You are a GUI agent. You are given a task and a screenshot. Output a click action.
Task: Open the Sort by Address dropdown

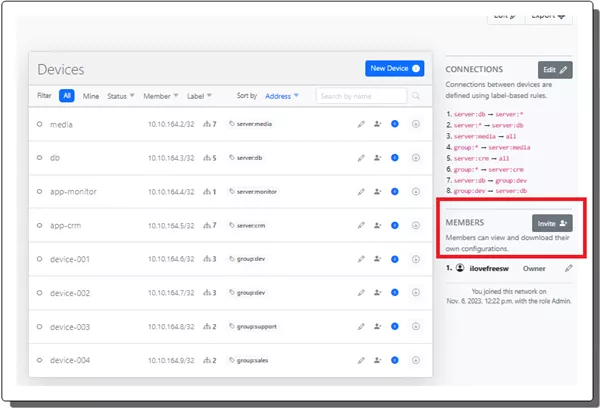coord(282,96)
